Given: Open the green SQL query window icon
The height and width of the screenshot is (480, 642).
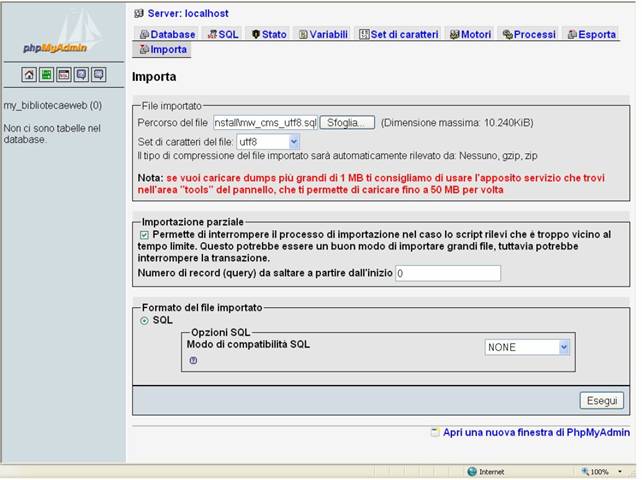Looking at the screenshot, I should [46, 75].
